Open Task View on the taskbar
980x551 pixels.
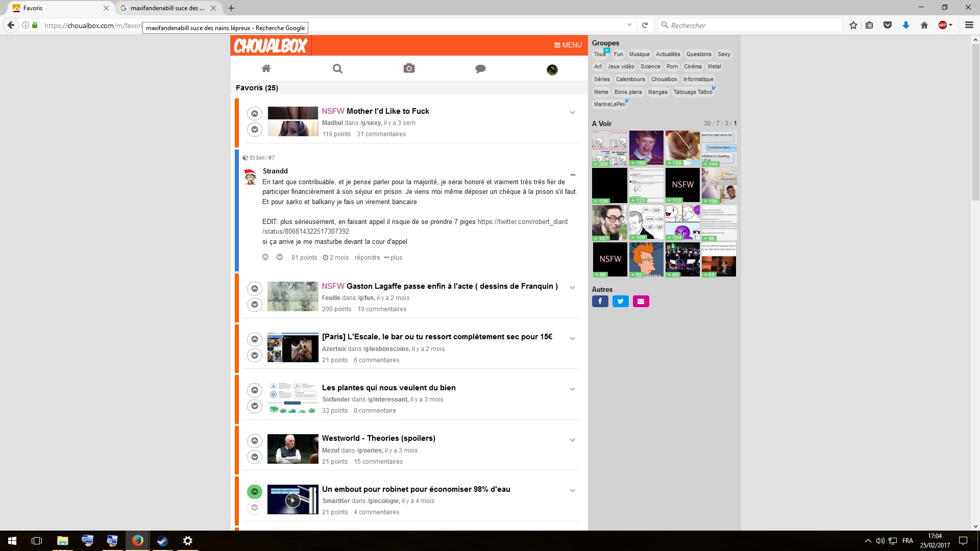[x=37, y=541]
